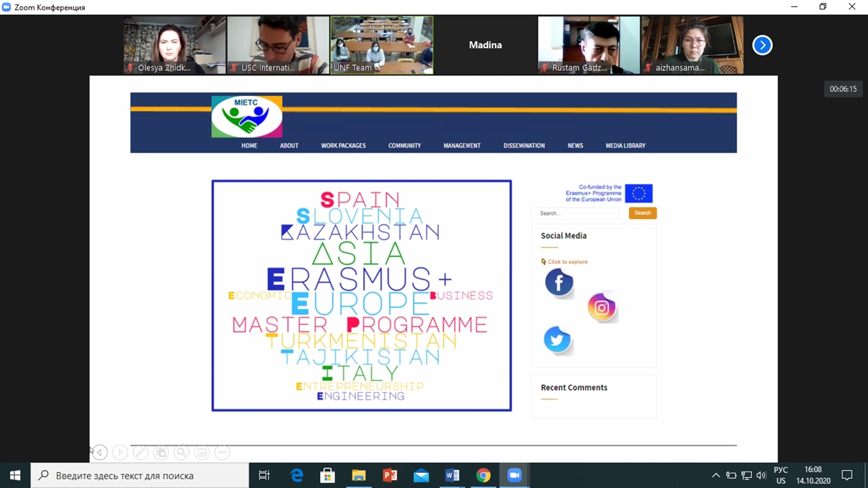
Task: Click the Twitter bird icon
Action: pos(557,340)
